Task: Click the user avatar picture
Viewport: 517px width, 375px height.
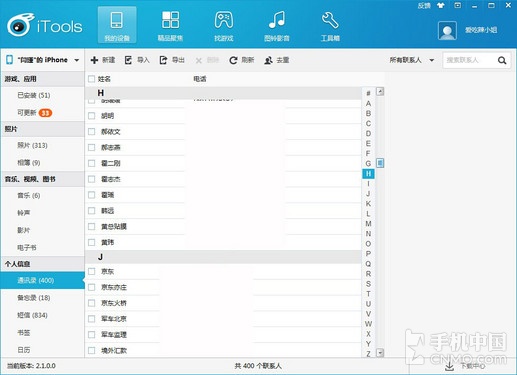Action: point(447,30)
